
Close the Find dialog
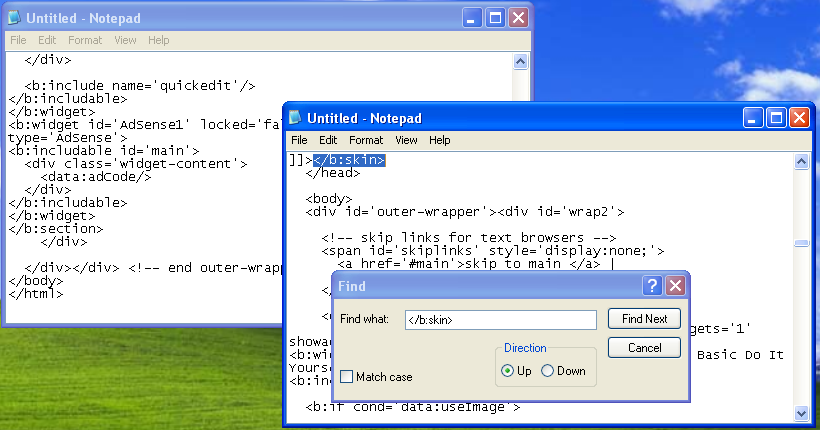(x=675, y=286)
